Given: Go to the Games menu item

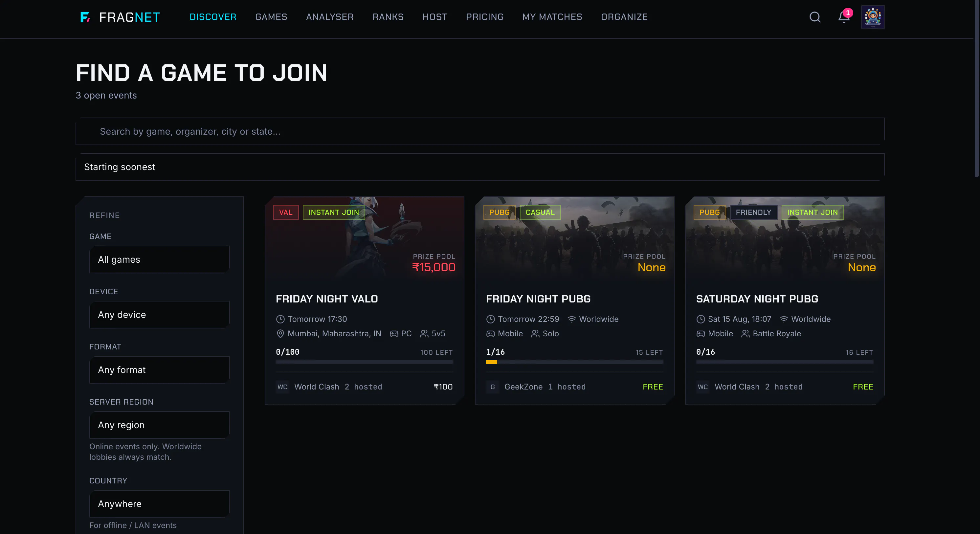Looking at the screenshot, I should coord(271,17).
